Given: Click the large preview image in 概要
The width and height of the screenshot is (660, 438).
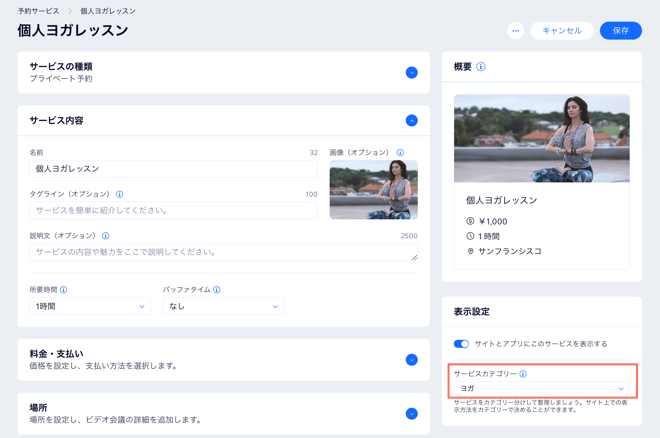Looking at the screenshot, I should (542, 138).
